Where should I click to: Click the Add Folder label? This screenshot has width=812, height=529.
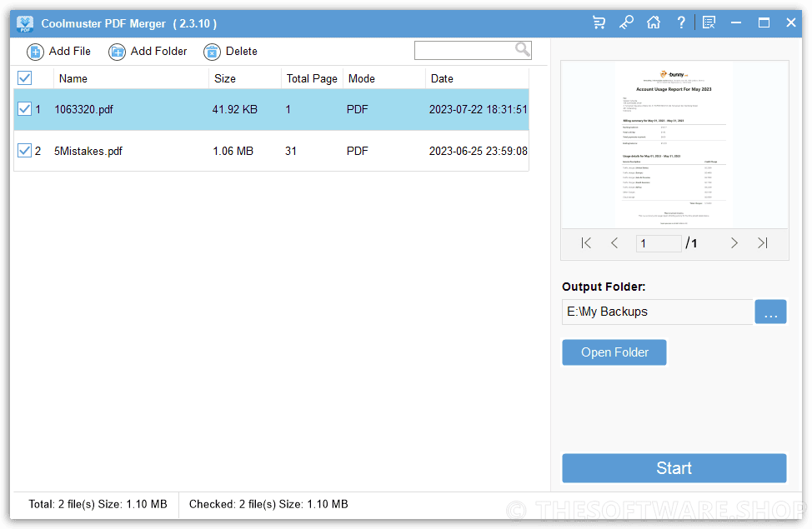tap(158, 52)
